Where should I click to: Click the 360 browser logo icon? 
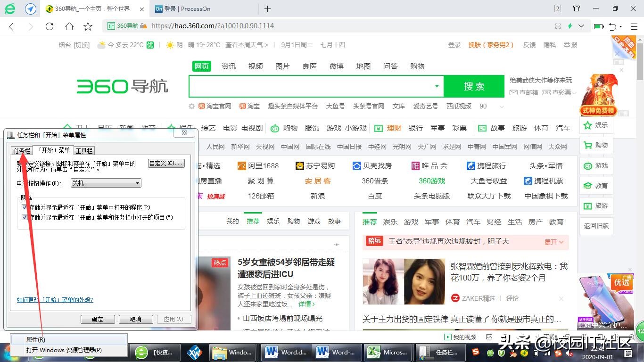coord(10,8)
